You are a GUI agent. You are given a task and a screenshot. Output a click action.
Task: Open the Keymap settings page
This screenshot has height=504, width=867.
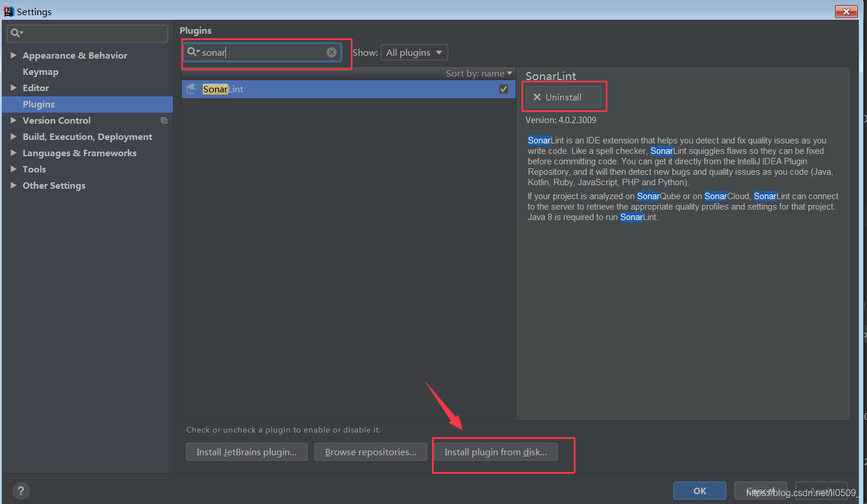(41, 72)
